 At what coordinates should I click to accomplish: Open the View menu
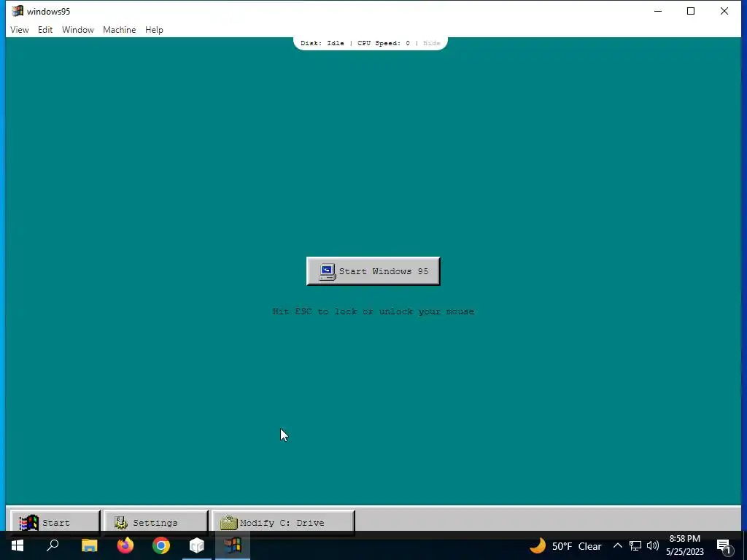(x=20, y=29)
